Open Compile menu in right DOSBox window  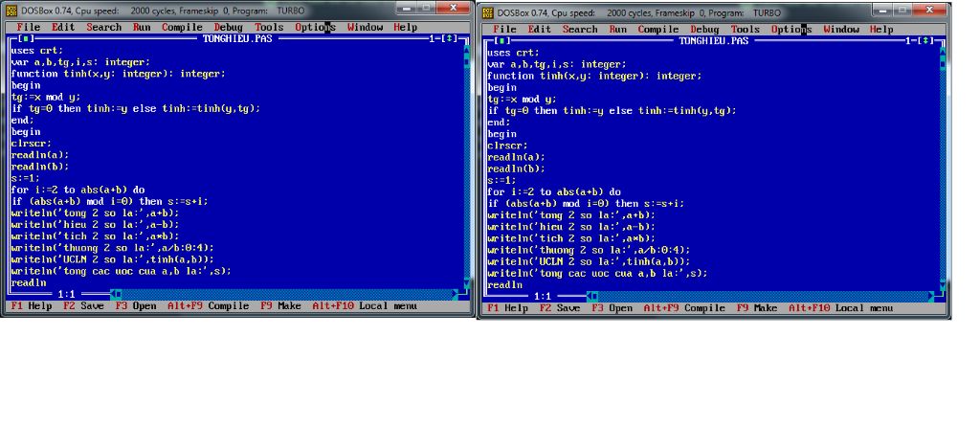click(x=658, y=30)
